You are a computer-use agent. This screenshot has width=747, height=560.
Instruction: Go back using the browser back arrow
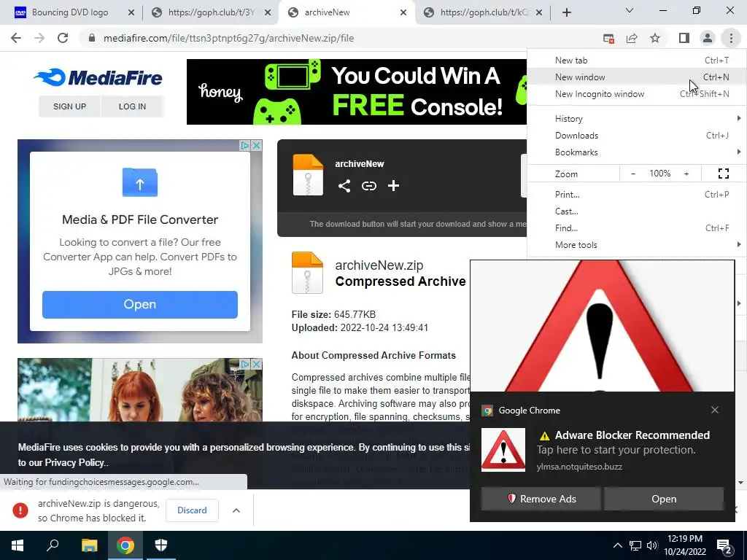(x=16, y=38)
